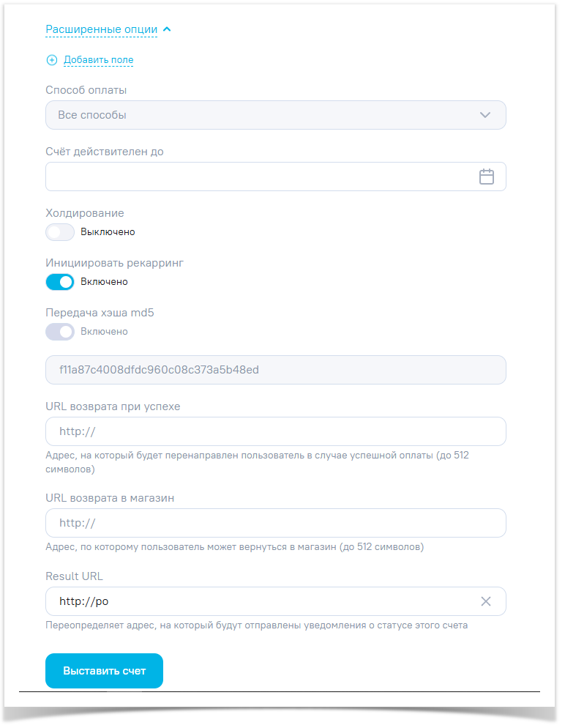Screen dimensions: 565x728
Task: Focus the URL возврата в магазин field
Action: coord(275,523)
